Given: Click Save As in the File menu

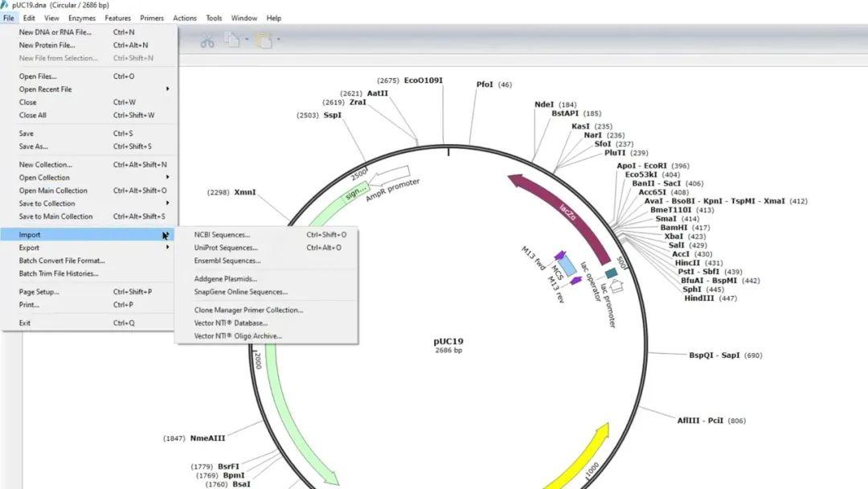Looking at the screenshot, I should (x=32, y=146).
